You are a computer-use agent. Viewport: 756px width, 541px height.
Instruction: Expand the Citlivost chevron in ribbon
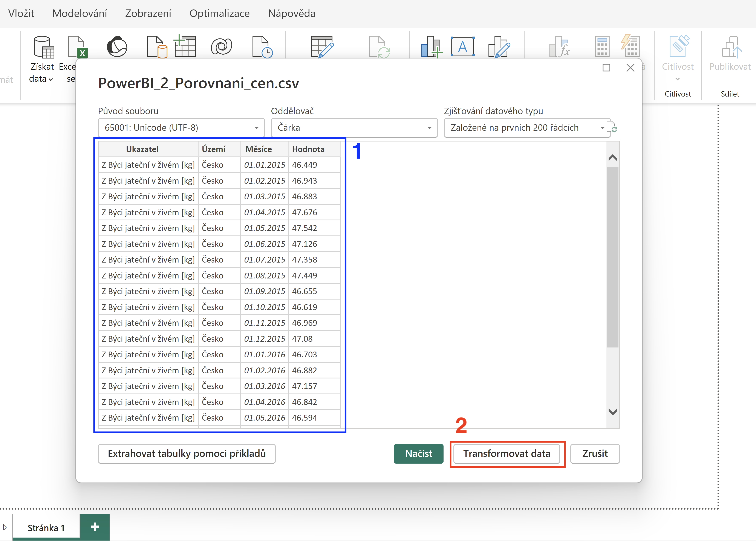click(x=677, y=79)
